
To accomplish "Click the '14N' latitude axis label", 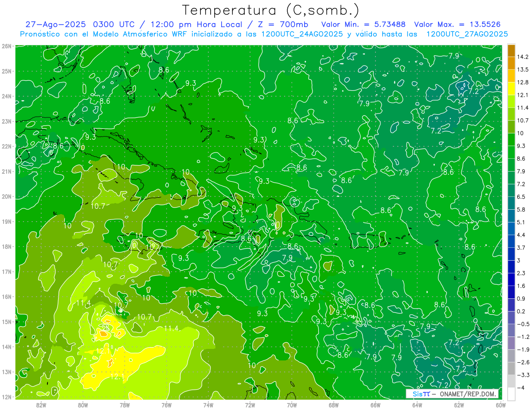I will [x=6, y=347].
